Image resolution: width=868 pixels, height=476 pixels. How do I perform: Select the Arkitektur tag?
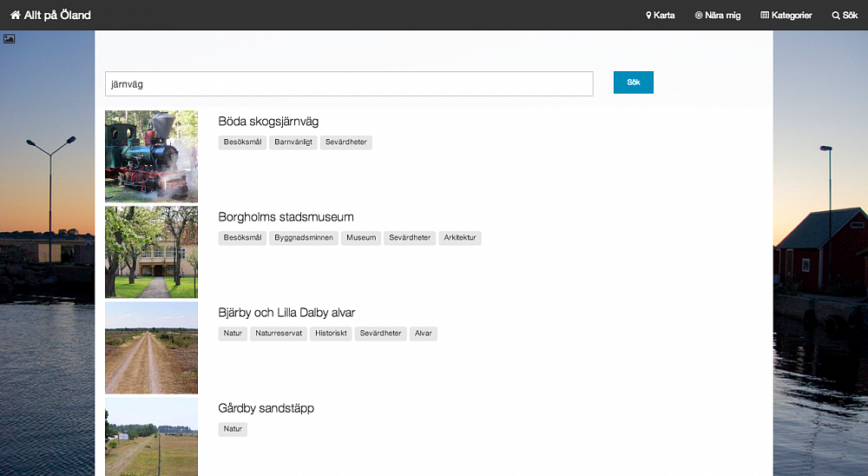click(460, 238)
